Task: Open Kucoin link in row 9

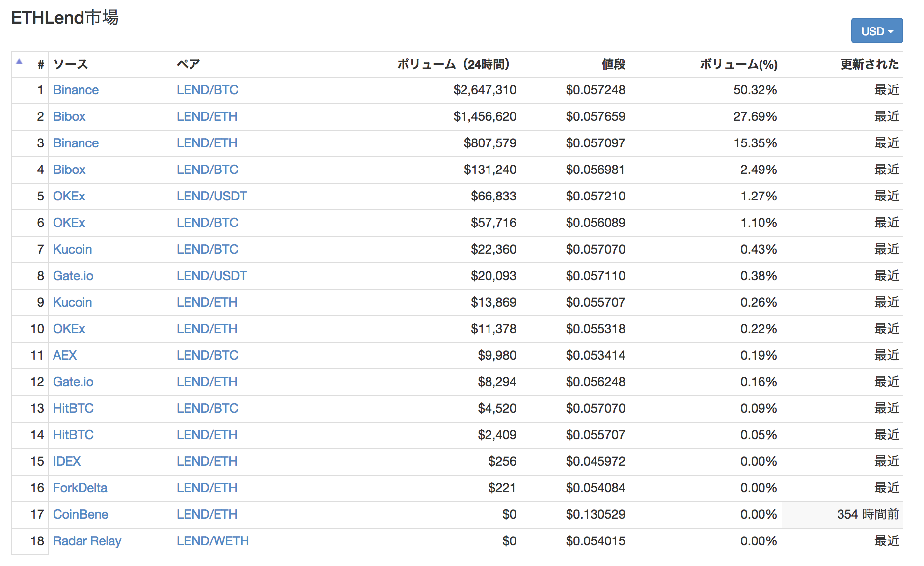Action: pyautogui.click(x=72, y=302)
